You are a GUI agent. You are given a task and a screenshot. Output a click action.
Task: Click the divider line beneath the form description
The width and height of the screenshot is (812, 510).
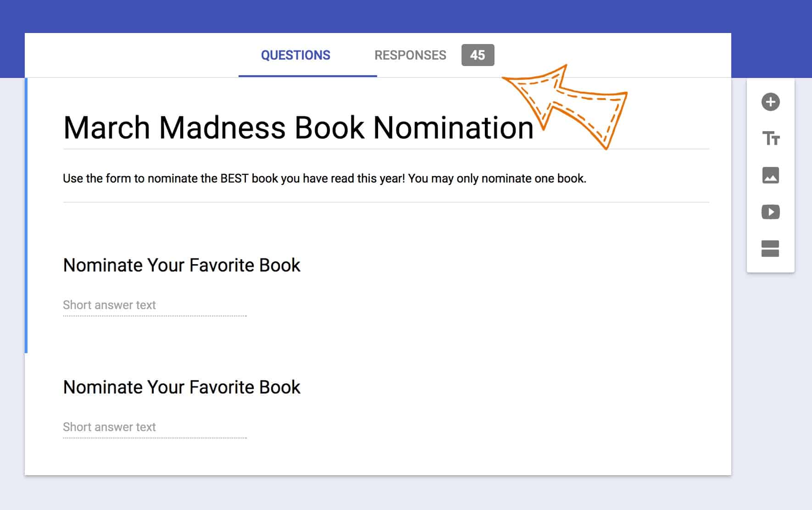click(x=386, y=202)
